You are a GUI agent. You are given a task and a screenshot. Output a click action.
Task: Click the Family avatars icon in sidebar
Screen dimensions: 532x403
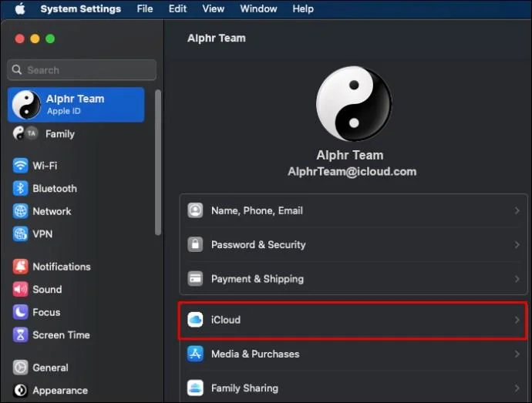click(25, 133)
